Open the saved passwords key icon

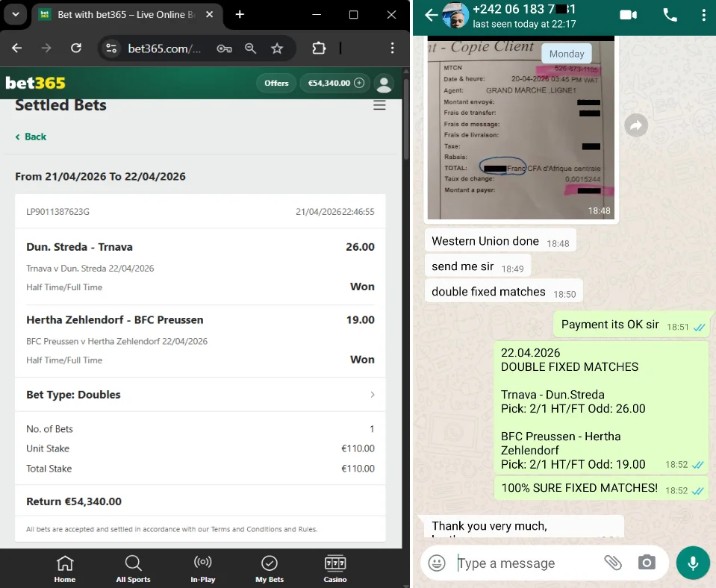pyautogui.click(x=224, y=49)
